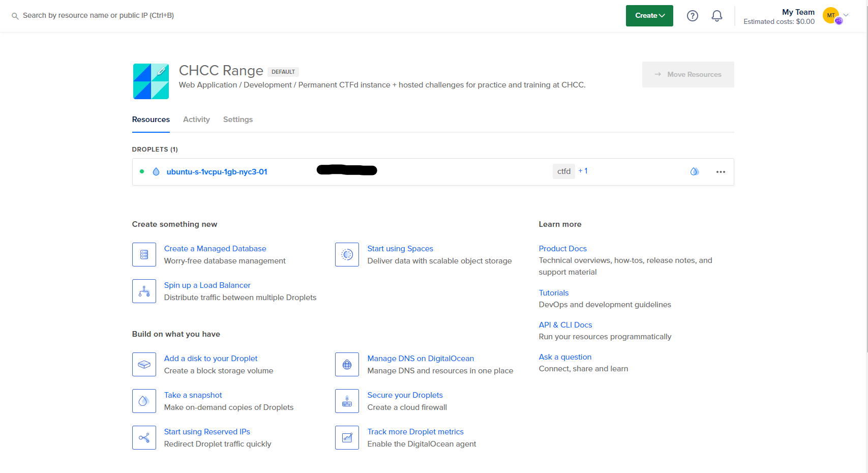Open Start using Reserved IPs link
The image size is (868, 473).
click(x=207, y=432)
